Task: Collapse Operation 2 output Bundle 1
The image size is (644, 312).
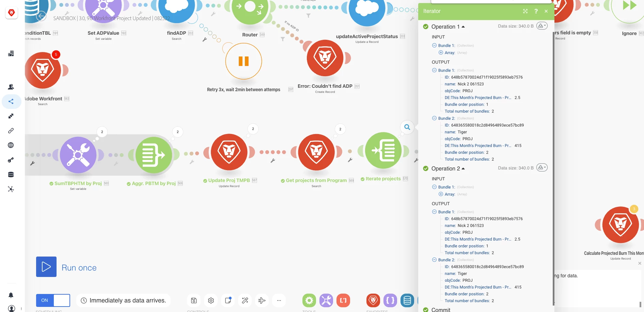Action: pos(434,212)
